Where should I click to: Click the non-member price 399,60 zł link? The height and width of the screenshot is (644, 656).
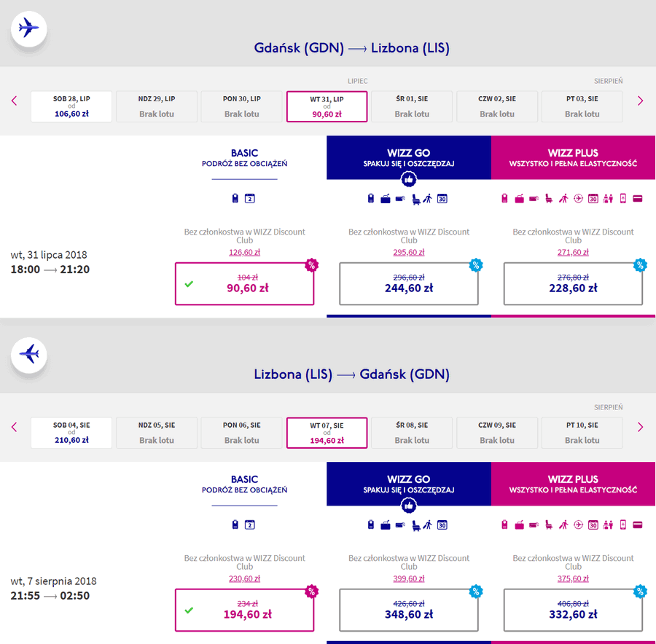coord(409,578)
